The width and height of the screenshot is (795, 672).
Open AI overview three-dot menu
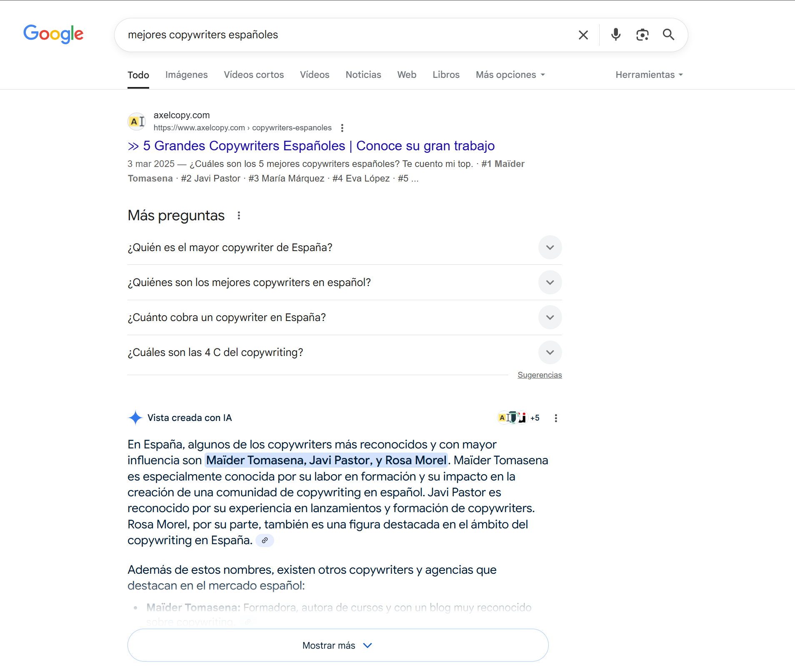click(x=556, y=418)
